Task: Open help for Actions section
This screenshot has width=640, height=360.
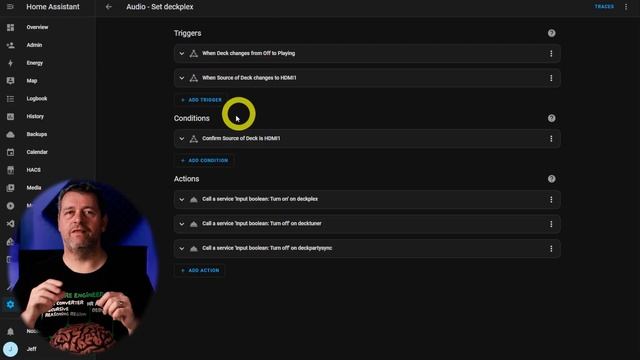Action: [x=551, y=179]
